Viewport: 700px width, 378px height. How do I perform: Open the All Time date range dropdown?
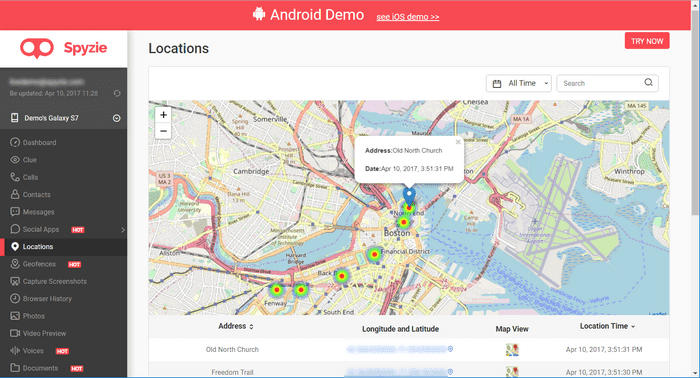pyautogui.click(x=519, y=83)
